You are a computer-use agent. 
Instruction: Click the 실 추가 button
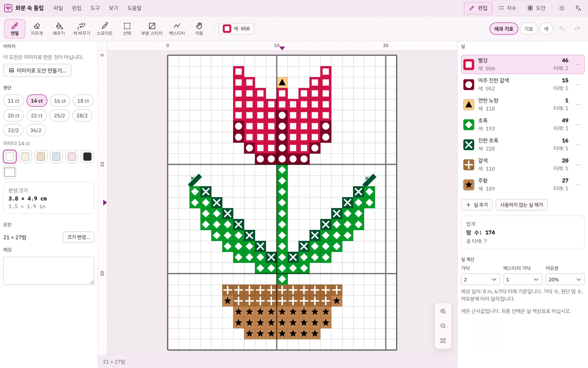[477, 205]
